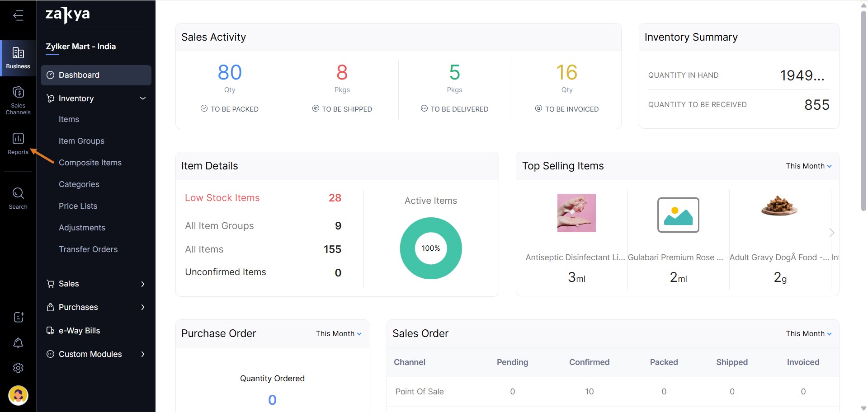Click the user profile avatar

tap(18, 396)
